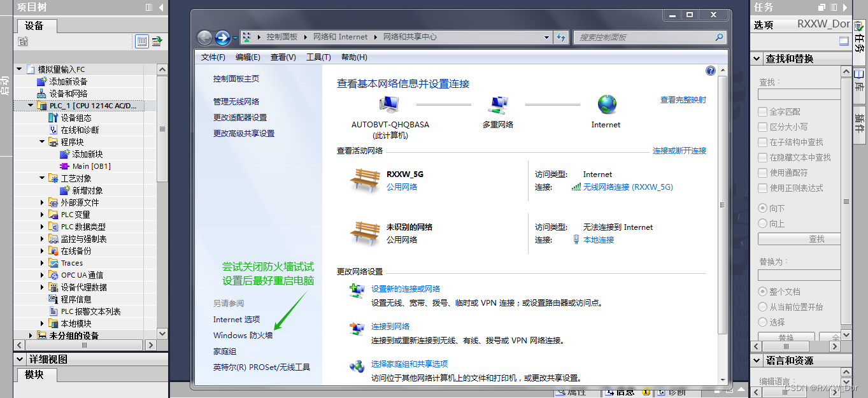The height and width of the screenshot is (398, 868).
Task: Click the details view toolbar icon in project tree
Action: click(x=141, y=41)
